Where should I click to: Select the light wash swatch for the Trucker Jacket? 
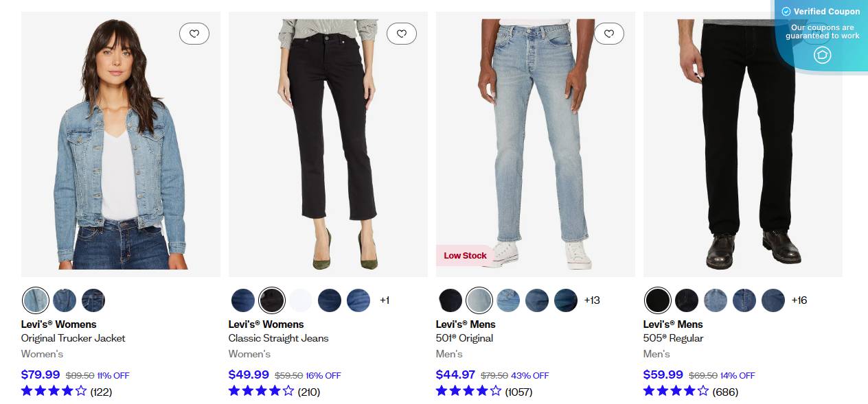click(36, 300)
